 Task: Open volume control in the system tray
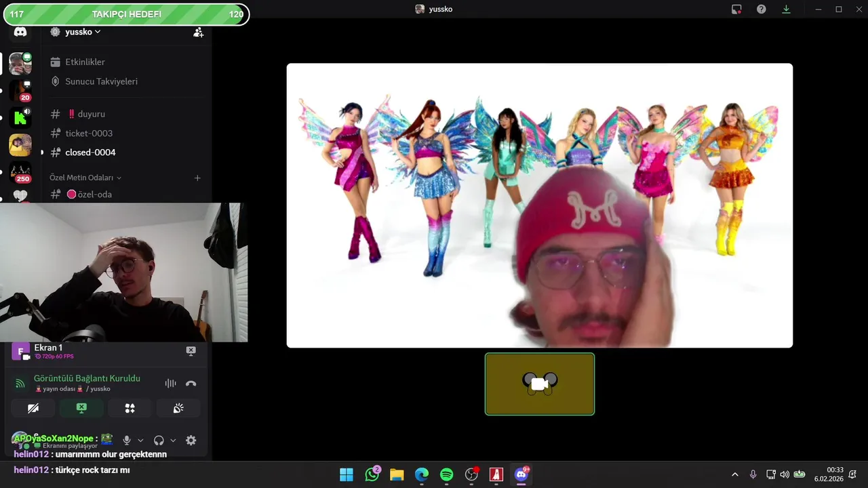tap(785, 474)
